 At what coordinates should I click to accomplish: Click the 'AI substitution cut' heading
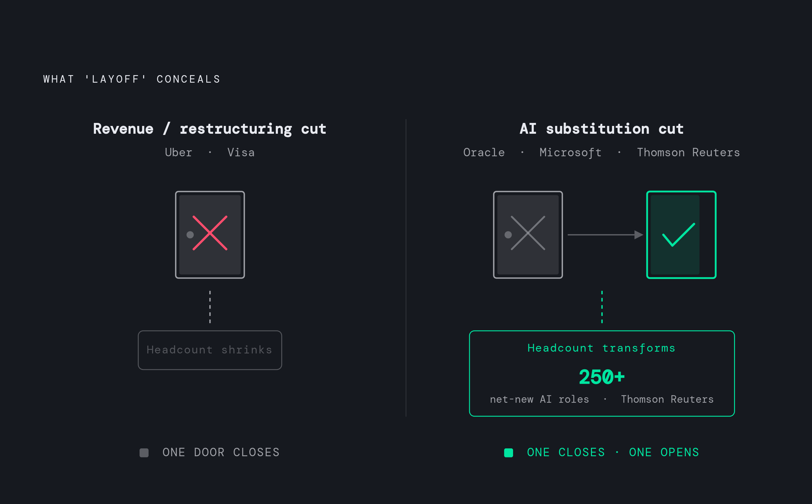(x=601, y=129)
